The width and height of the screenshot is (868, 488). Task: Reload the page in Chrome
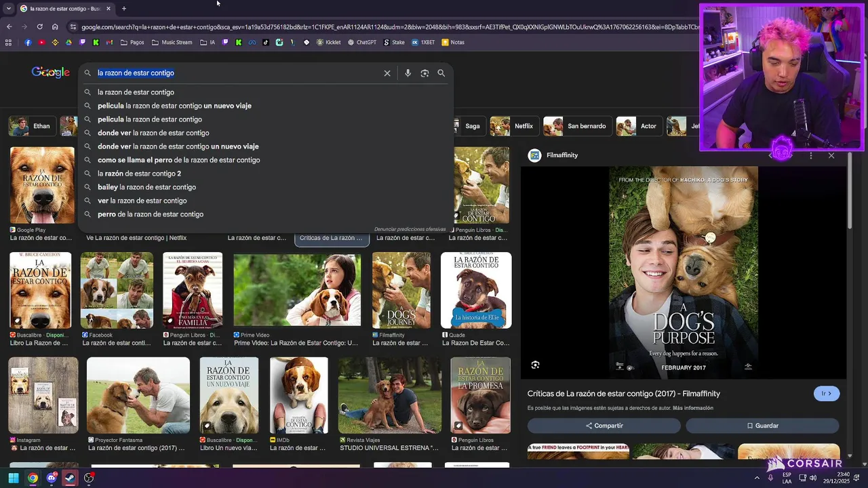[39, 26]
